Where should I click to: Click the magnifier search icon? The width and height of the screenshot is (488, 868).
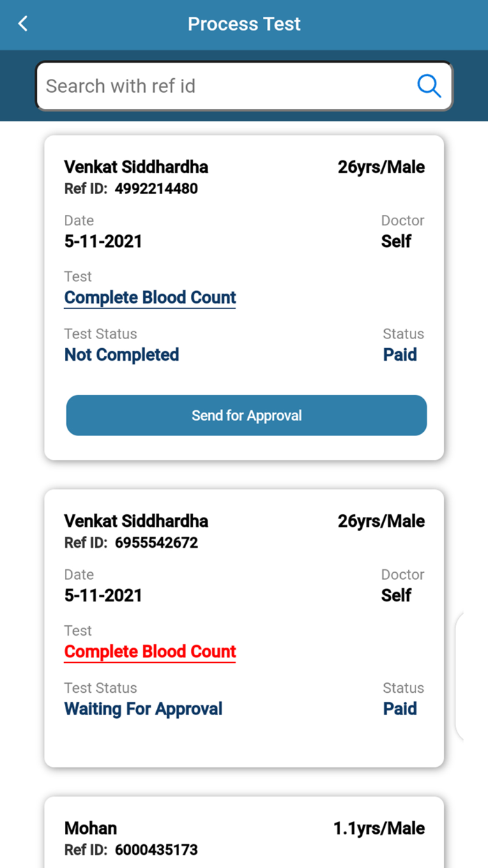tap(429, 85)
